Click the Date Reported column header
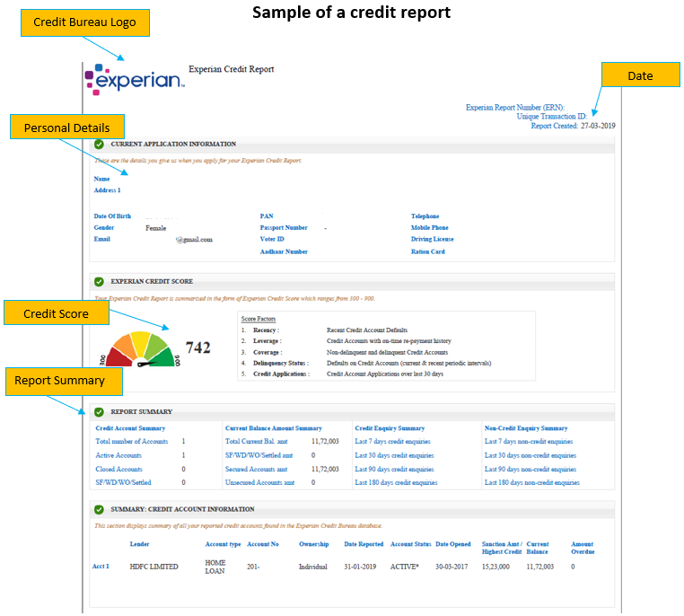Image resolution: width=684 pixels, height=616 pixels. (x=364, y=544)
